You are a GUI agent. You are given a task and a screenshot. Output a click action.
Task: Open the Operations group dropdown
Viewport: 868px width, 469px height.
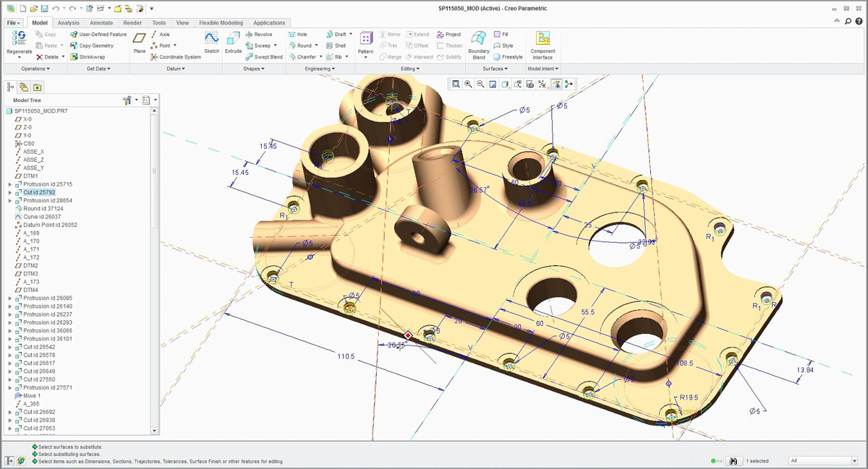(x=35, y=69)
